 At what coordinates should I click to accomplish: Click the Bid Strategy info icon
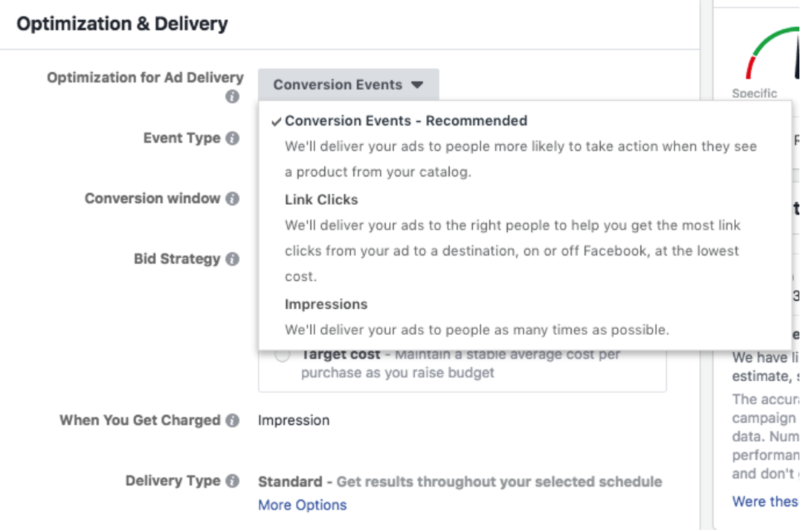tap(233, 259)
